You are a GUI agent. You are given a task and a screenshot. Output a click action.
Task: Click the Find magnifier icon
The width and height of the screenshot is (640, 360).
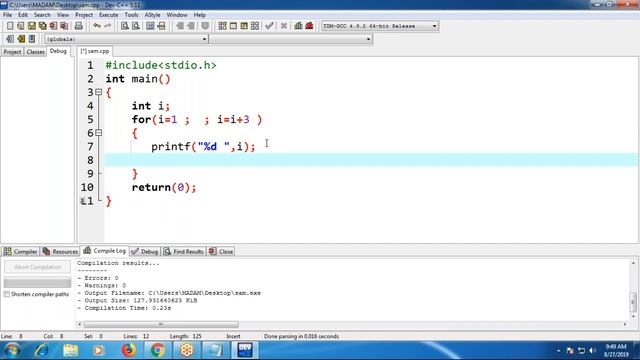click(124, 26)
